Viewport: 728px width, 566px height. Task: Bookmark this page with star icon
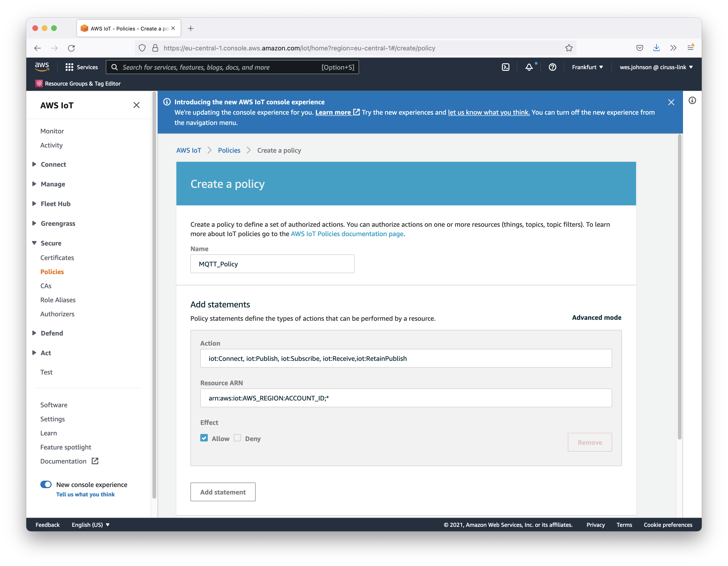tap(569, 48)
